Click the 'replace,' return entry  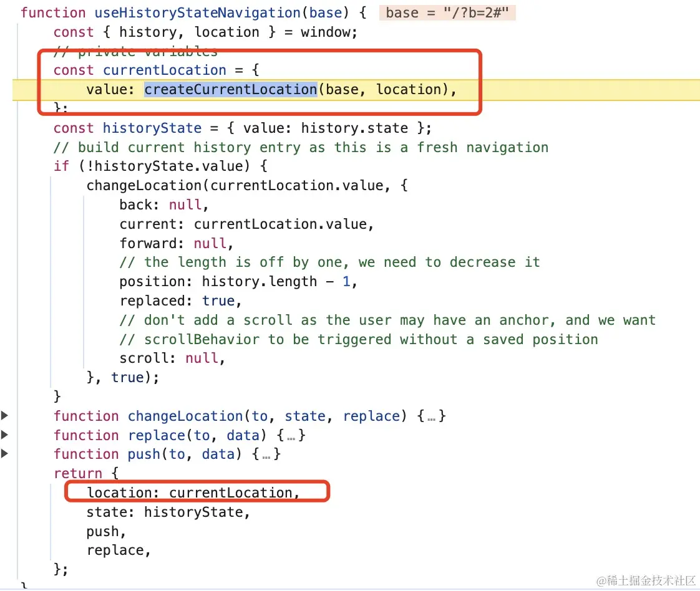click(x=119, y=550)
